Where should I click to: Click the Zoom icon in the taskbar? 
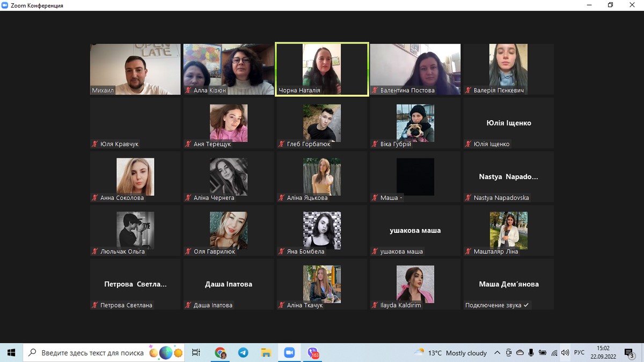(x=289, y=352)
